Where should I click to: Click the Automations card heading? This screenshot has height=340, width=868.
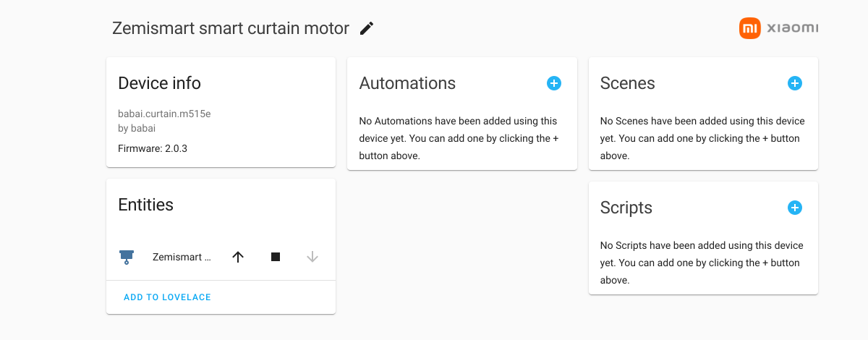point(407,83)
